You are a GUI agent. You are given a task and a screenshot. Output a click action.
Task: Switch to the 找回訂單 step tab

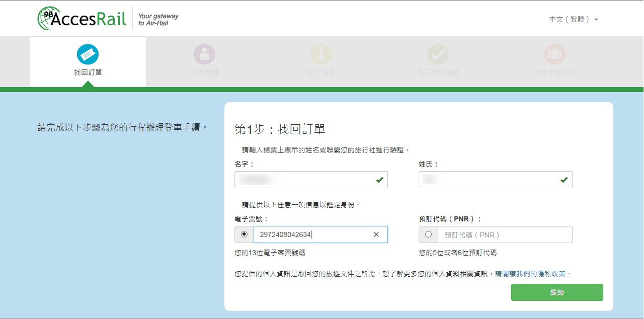pyautogui.click(x=88, y=72)
